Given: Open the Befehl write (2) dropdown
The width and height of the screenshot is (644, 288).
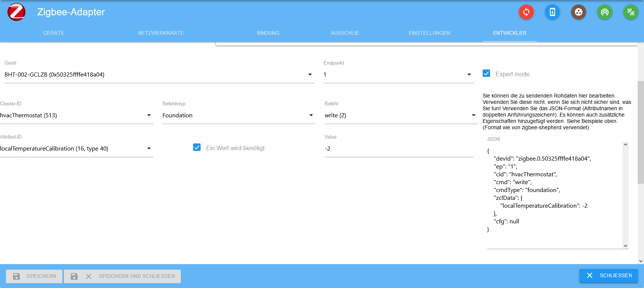Looking at the screenshot, I should (x=401, y=115).
